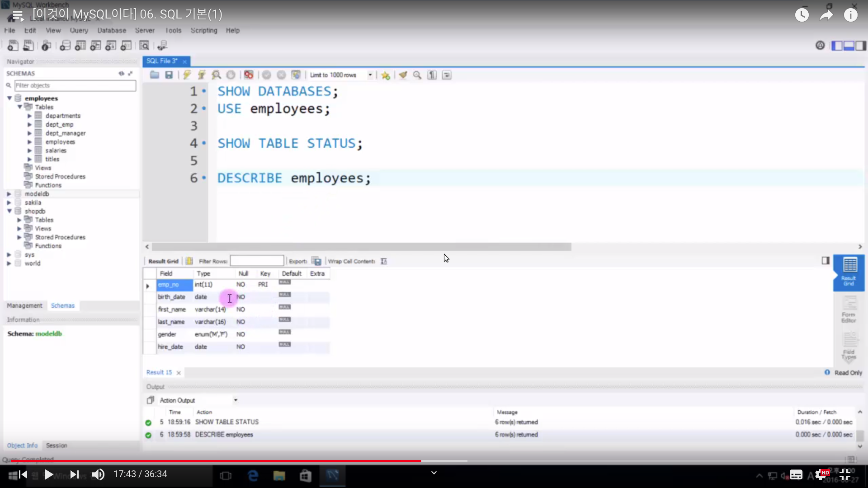The height and width of the screenshot is (488, 868).
Task: Click the Stop execution icon
Action: [231, 75]
